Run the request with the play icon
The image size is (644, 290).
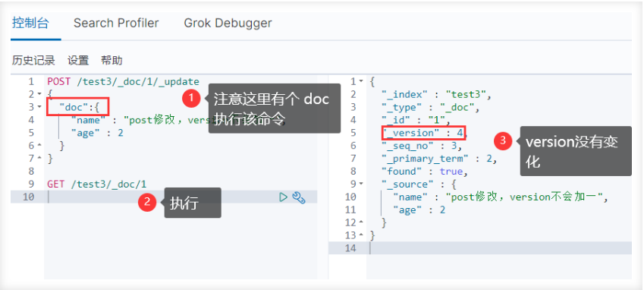click(x=283, y=197)
